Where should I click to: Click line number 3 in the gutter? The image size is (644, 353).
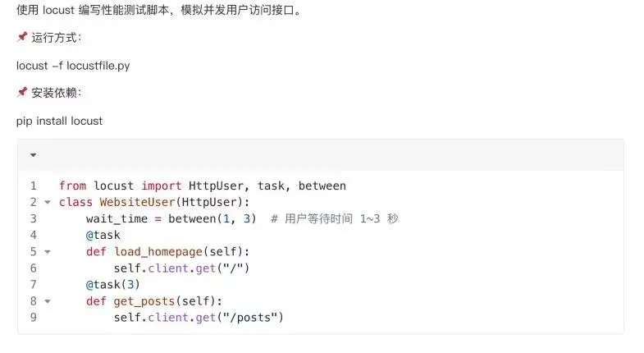pos(33,219)
